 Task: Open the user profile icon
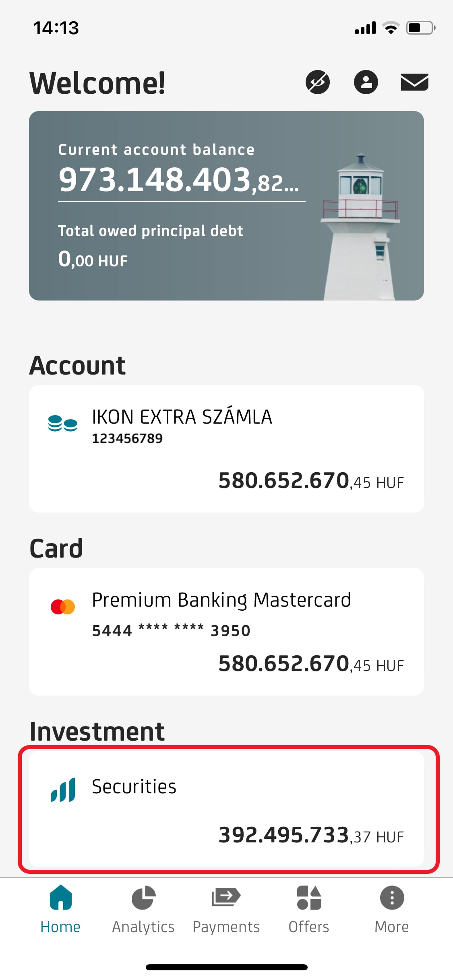366,82
